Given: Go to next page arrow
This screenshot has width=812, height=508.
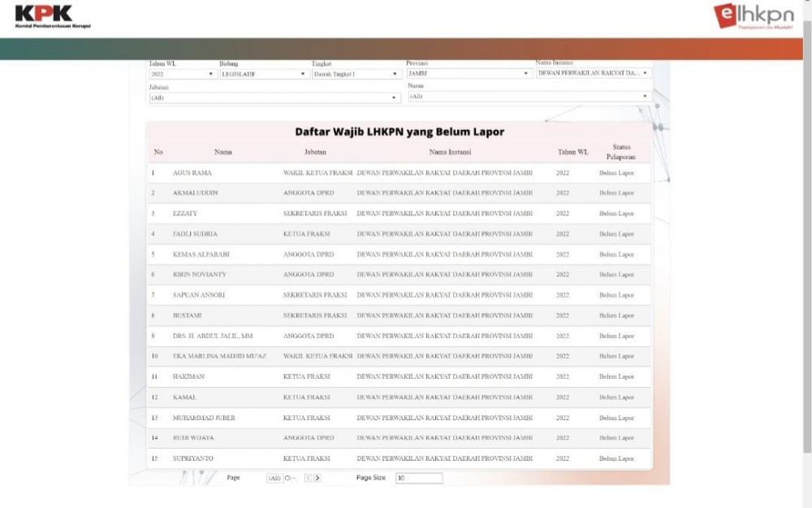Looking at the screenshot, I should click(x=317, y=478).
